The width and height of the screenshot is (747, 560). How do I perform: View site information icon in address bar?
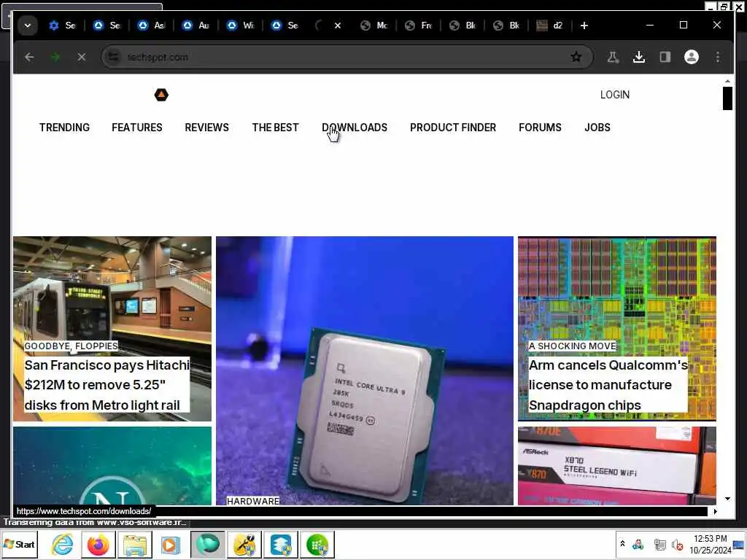113,57
